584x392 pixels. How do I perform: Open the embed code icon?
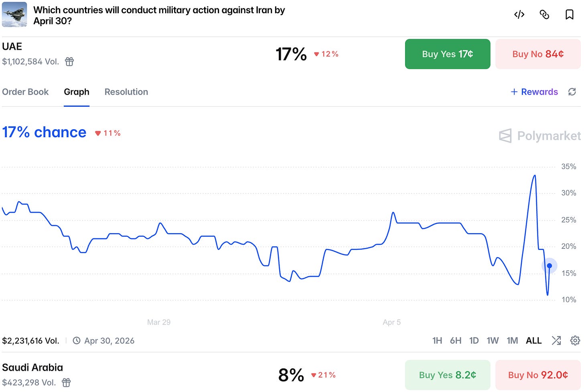[519, 15]
